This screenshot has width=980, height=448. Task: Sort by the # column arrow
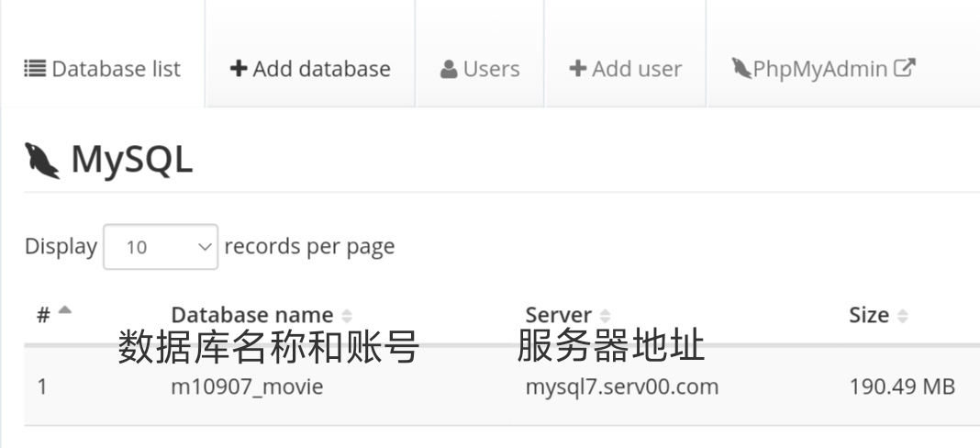tap(64, 311)
